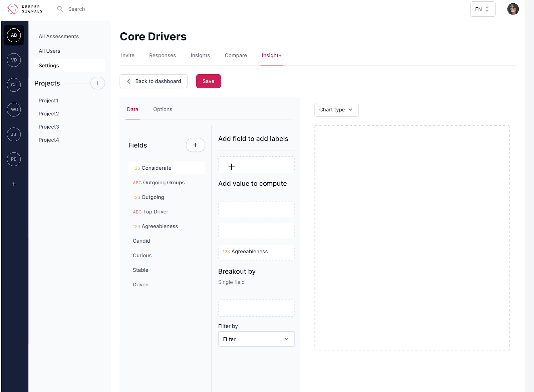Select the VD workspace avatar

point(14,60)
